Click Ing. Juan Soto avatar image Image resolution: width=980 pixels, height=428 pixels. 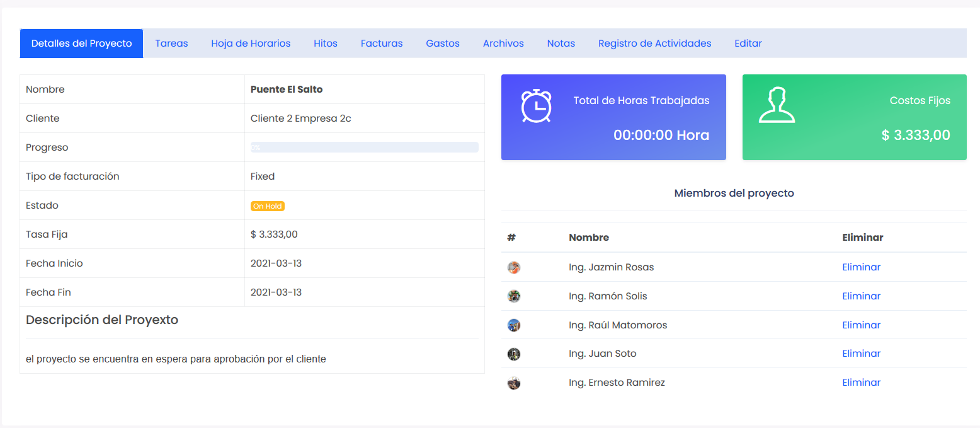tap(514, 354)
